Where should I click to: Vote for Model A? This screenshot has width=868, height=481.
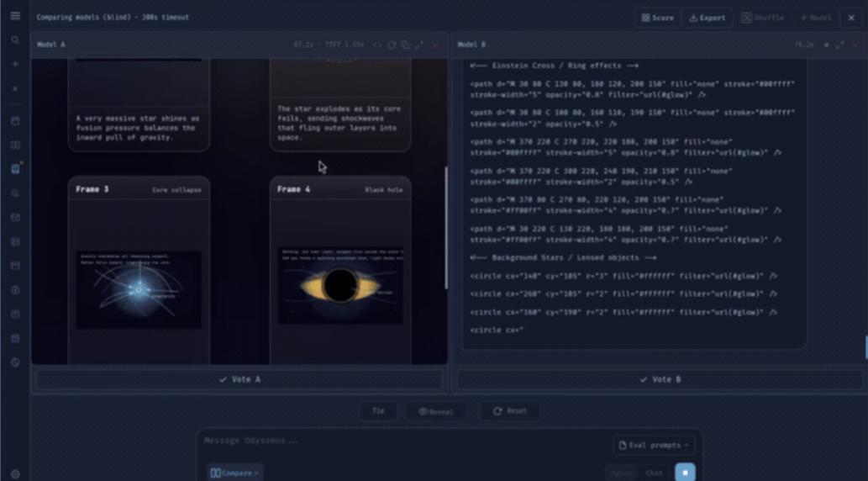point(239,379)
